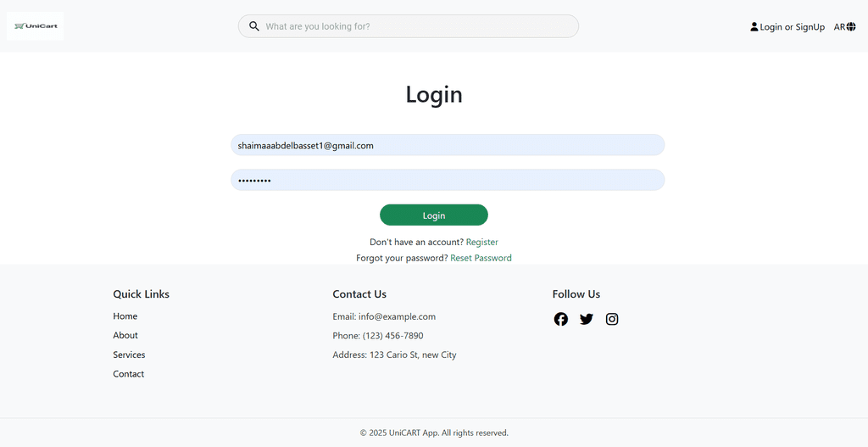Open the Facebook page icon
This screenshot has width=868, height=447.
[561, 319]
